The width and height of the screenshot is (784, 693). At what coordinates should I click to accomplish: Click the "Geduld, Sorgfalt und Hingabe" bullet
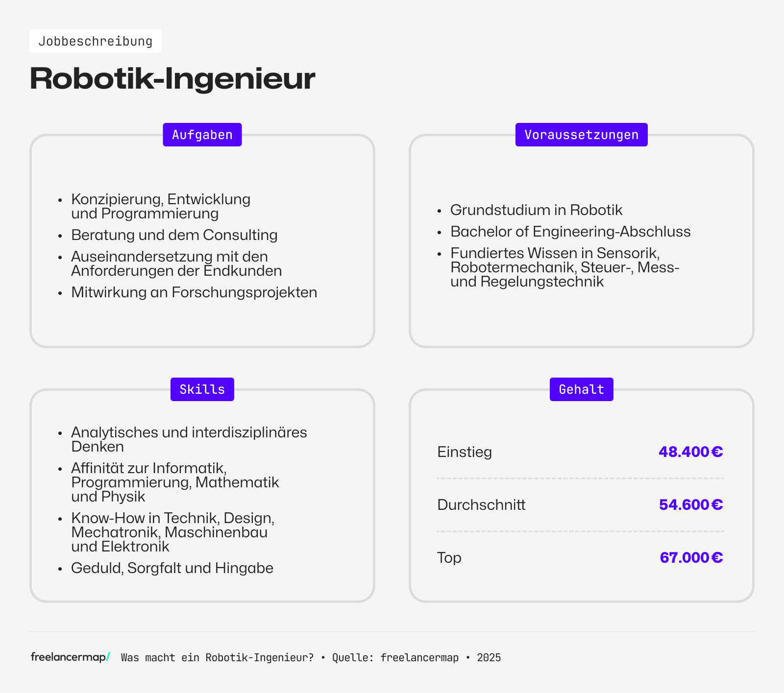click(x=172, y=568)
